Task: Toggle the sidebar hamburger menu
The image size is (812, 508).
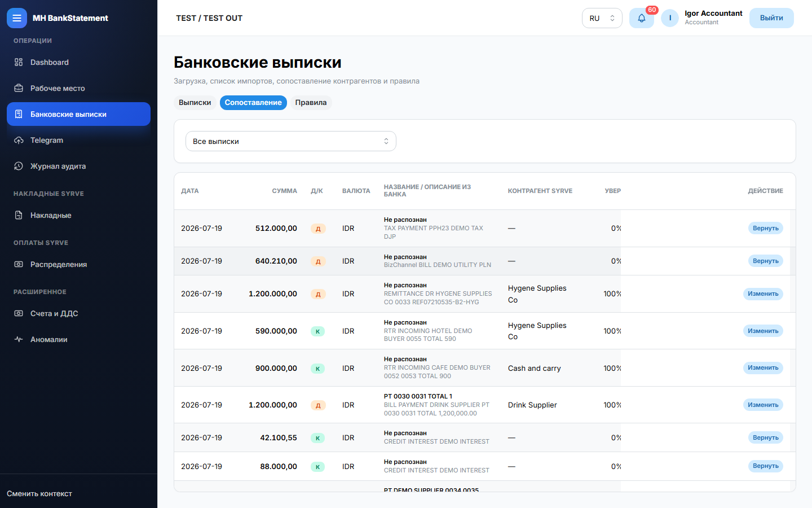Action: 17,18
